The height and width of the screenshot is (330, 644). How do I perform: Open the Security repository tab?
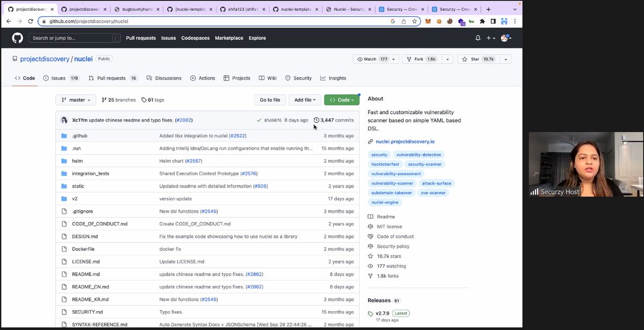click(x=298, y=78)
